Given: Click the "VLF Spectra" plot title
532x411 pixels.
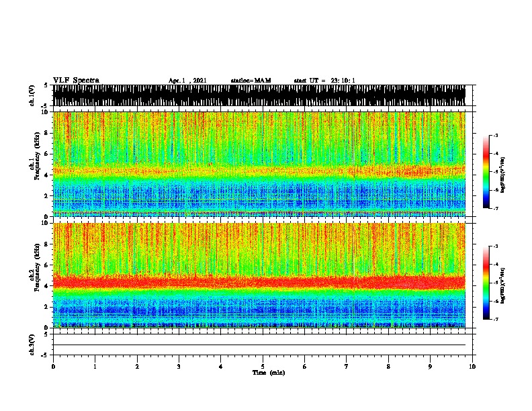Looking at the screenshot, I should pyautogui.click(x=76, y=81).
